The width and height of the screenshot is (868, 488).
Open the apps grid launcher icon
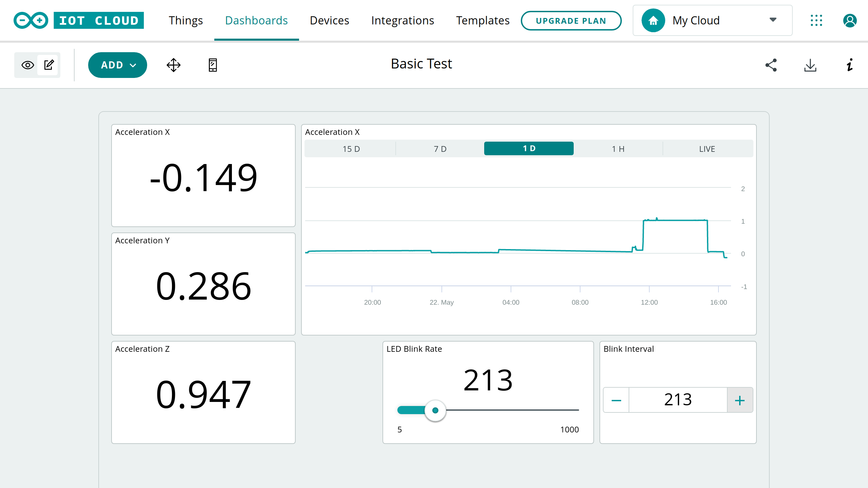click(816, 20)
